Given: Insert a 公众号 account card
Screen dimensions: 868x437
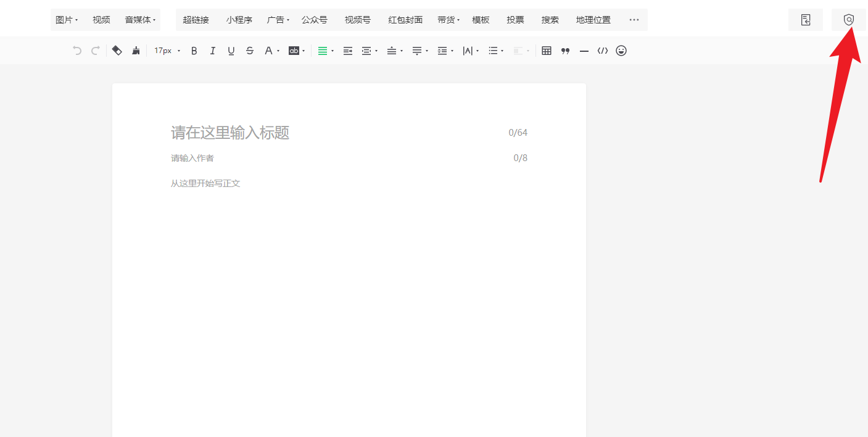Looking at the screenshot, I should [314, 20].
